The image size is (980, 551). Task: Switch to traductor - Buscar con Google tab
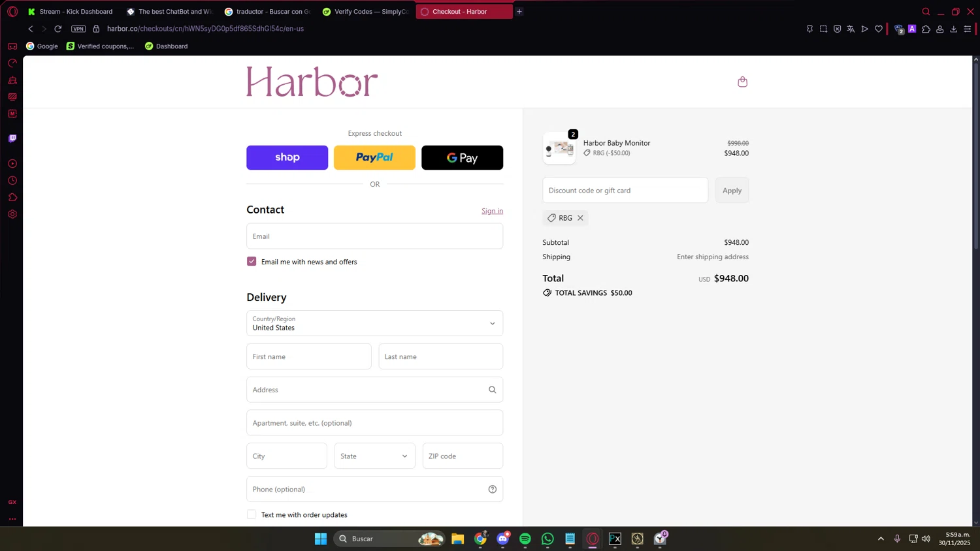click(267, 11)
